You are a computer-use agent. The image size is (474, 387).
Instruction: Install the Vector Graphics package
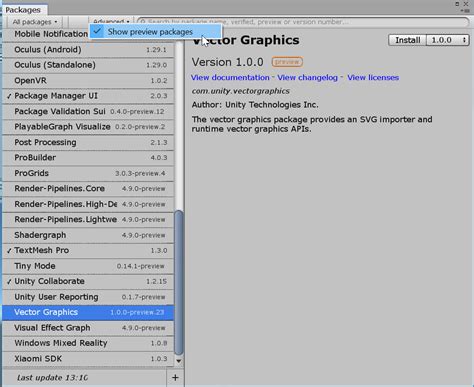(x=407, y=40)
